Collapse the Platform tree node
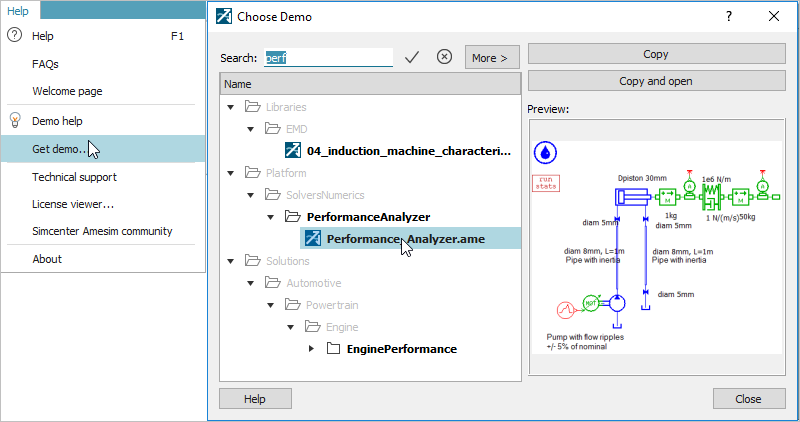 [x=231, y=173]
